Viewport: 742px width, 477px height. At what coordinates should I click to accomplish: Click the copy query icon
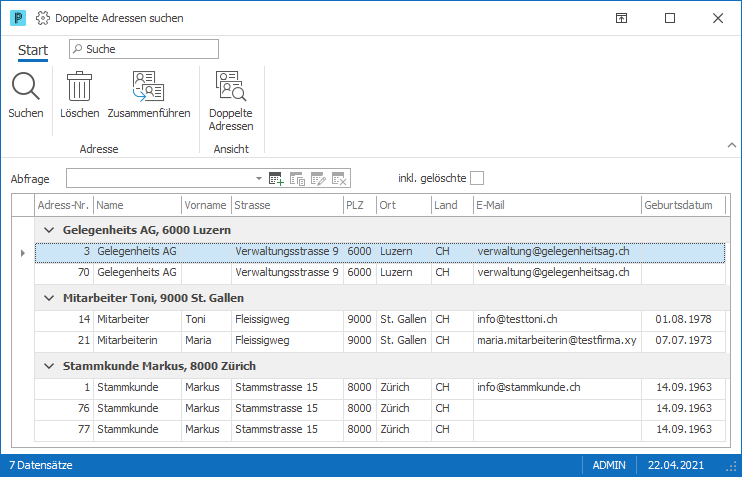(297, 179)
